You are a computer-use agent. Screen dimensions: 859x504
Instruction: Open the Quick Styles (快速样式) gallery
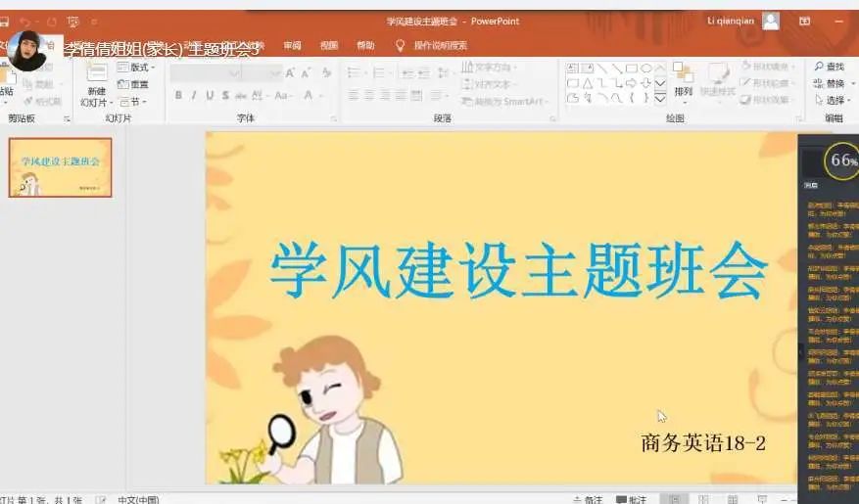tap(718, 80)
